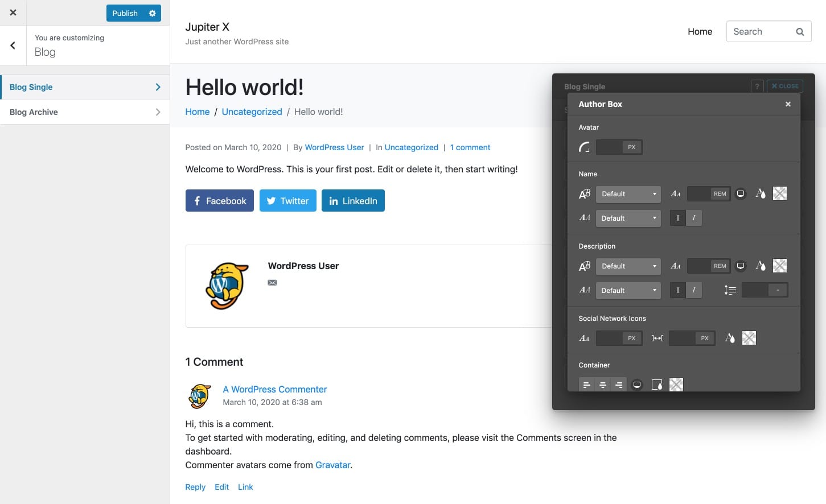Click Home in the site navigation
826x504 pixels.
(x=700, y=32)
